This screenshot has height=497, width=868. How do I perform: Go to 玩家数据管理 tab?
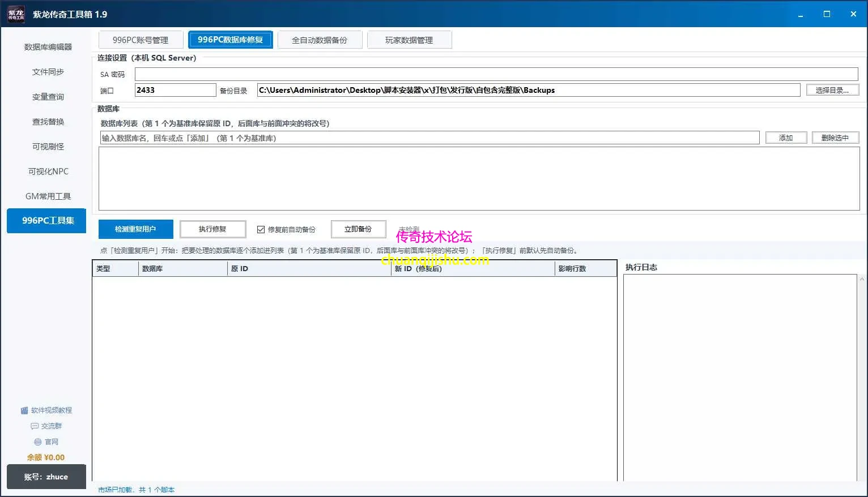[409, 40]
